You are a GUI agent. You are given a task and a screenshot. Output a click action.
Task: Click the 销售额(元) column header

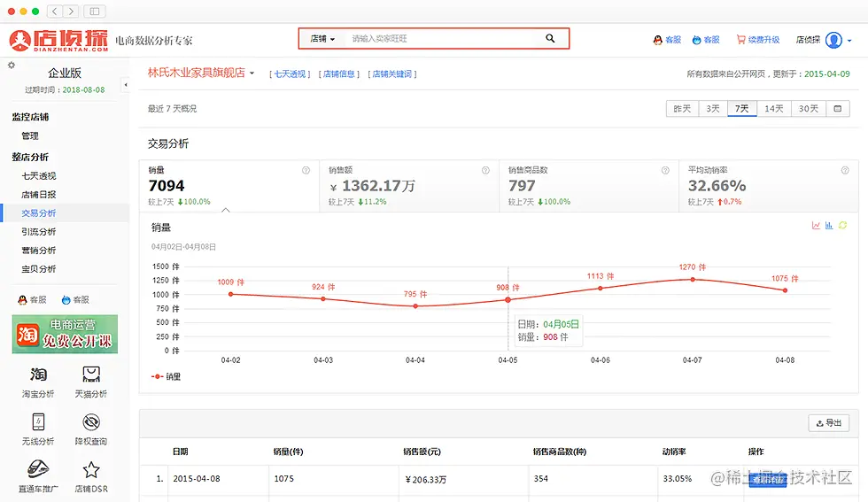(422, 452)
